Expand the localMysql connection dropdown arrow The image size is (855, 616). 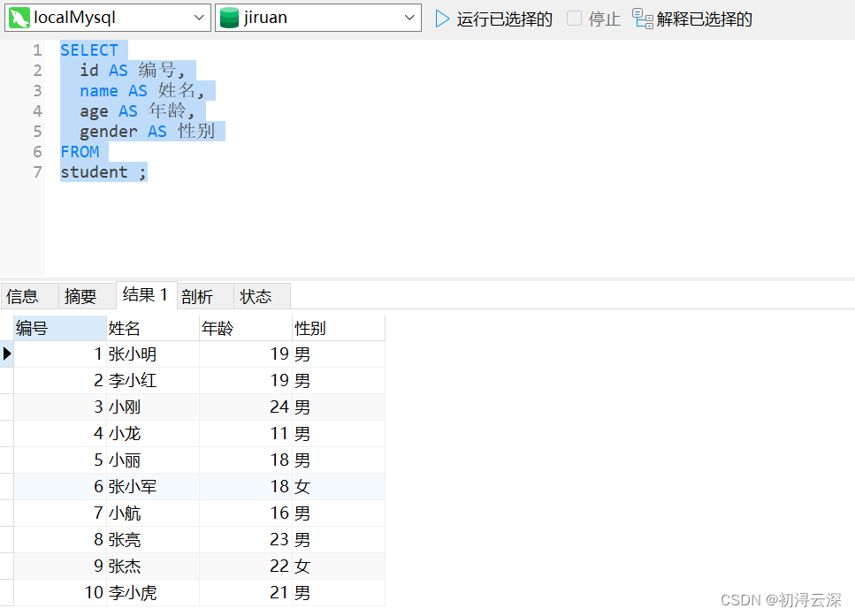click(199, 18)
